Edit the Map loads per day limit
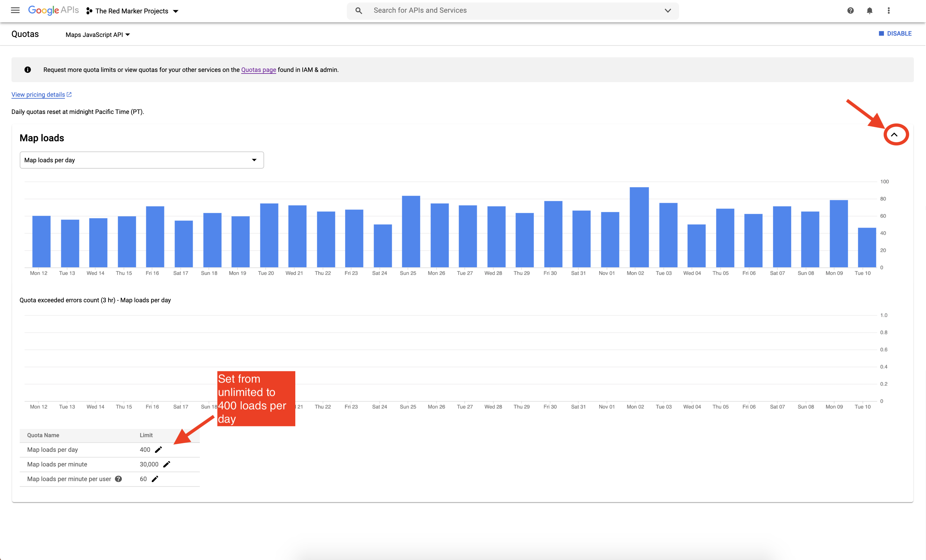This screenshot has width=926, height=560. click(x=158, y=450)
